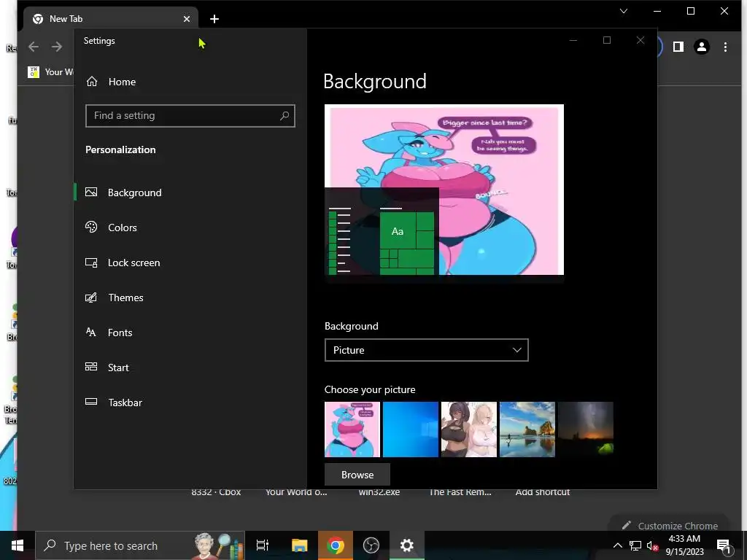Open Themes settings page
This screenshot has height=560, width=747.
pyautogui.click(x=125, y=297)
